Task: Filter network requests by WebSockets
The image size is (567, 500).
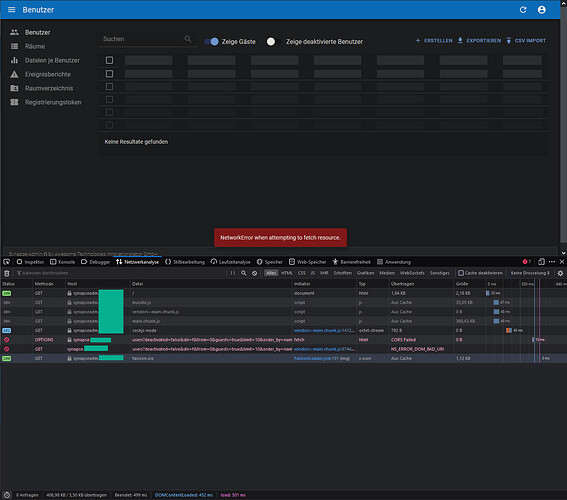Action: pyautogui.click(x=412, y=273)
